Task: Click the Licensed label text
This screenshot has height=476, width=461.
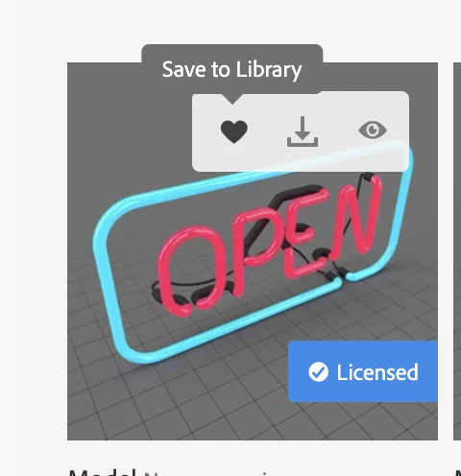Action: [377, 372]
